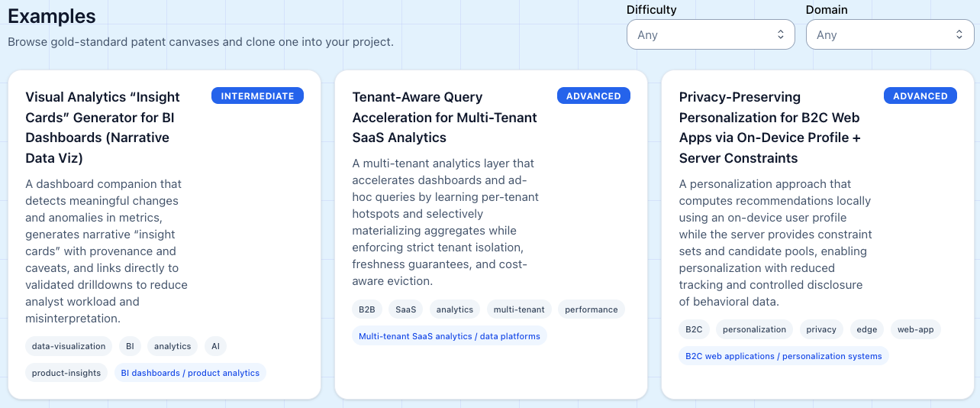Viewport: 980px width, 408px height.
Task: Open the Difficulty filter dropdown
Action: pos(710,35)
